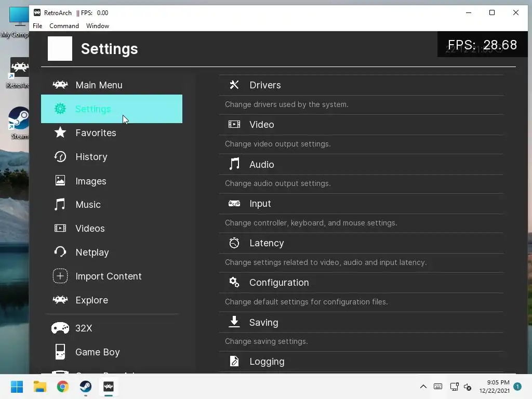This screenshot has width=532, height=399.
Task: Open Steam from the taskbar
Action: pos(86,387)
